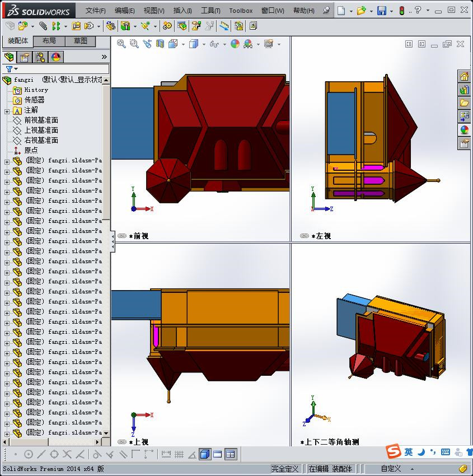Click the Hide/Show Items glasses icon
Viewport: 473px width, 476px height.
click(214, 44)
